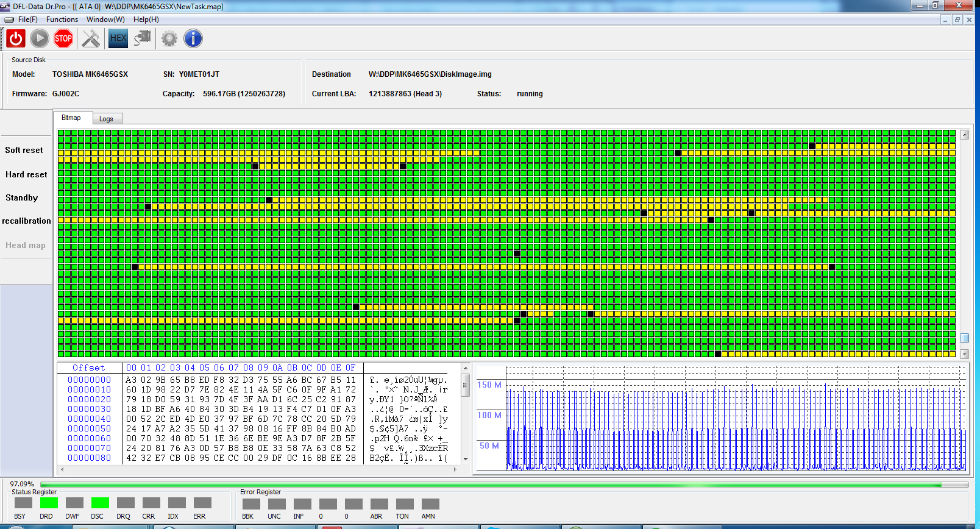Click the CRR status indicator

click(151, 503)
